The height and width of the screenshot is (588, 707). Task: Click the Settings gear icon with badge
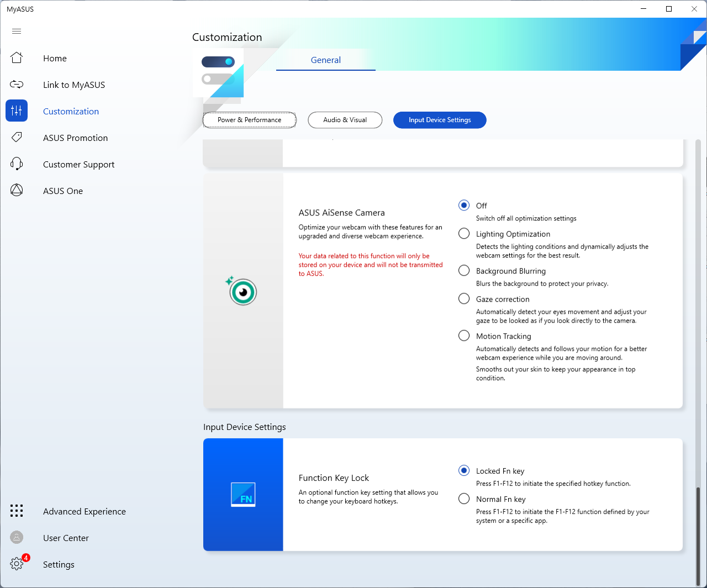pos(18,563)
